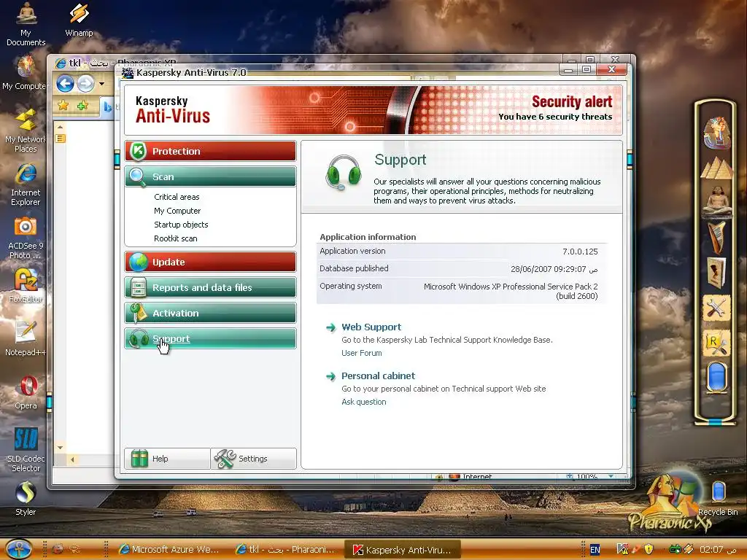
Task: Open My Computer desktop icon
Action: pos(24,72)
